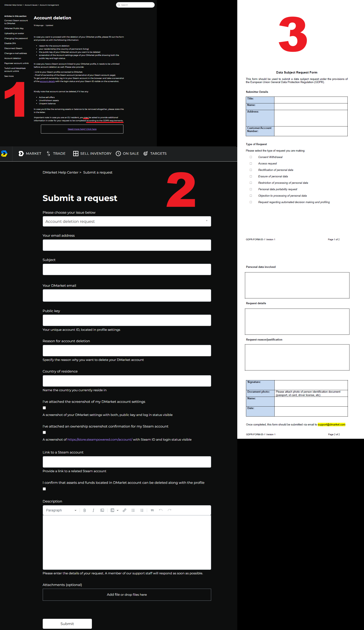Screen dimensions: 364x630
Task: Focus the Link to a Steam account field
Action: tap(127, 462)
